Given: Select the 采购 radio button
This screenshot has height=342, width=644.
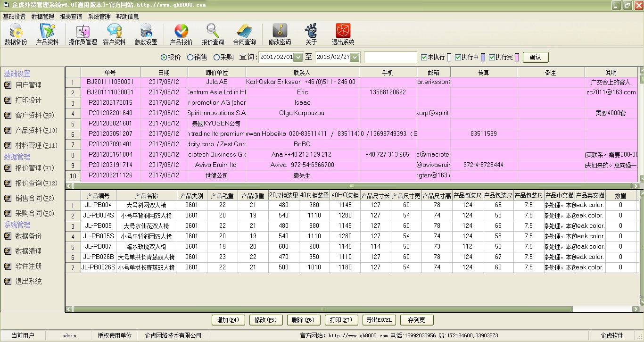Looking at the screenshot, I should (217, 58).
